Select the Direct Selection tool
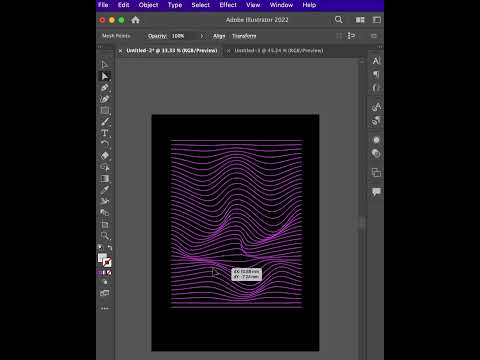 point(105,76)
